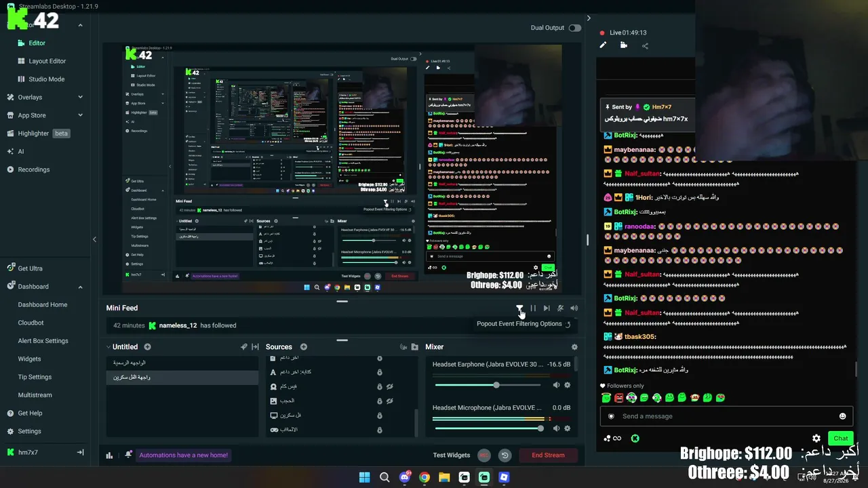
Task: Add a new scene with plus icon
Action: [147, 347]
